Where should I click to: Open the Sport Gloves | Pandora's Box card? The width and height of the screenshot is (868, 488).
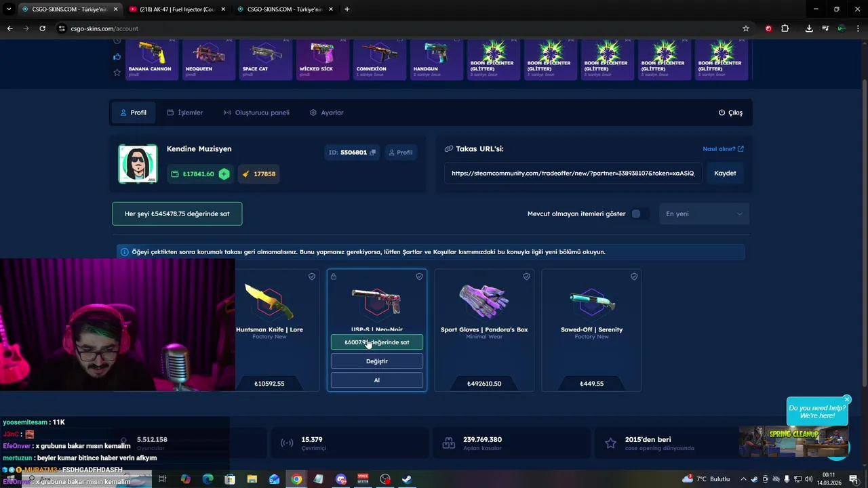484,330
